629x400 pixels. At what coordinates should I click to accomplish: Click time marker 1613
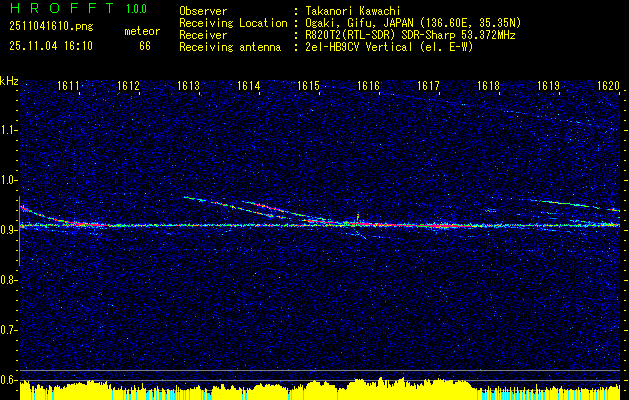tap(188, 85)
